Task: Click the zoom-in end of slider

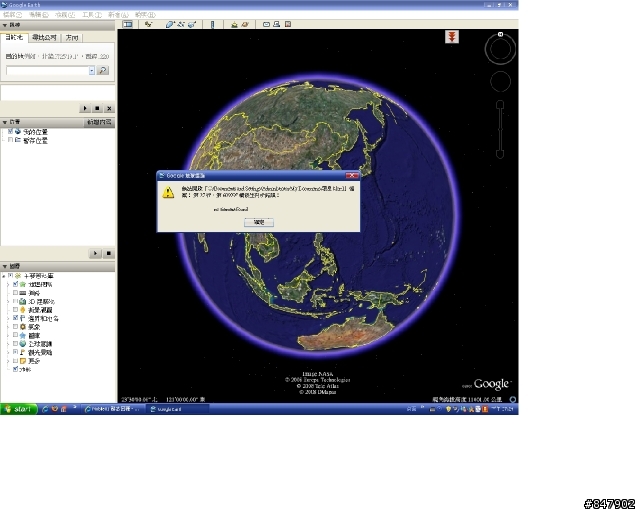Action: (x=500, y=105)
